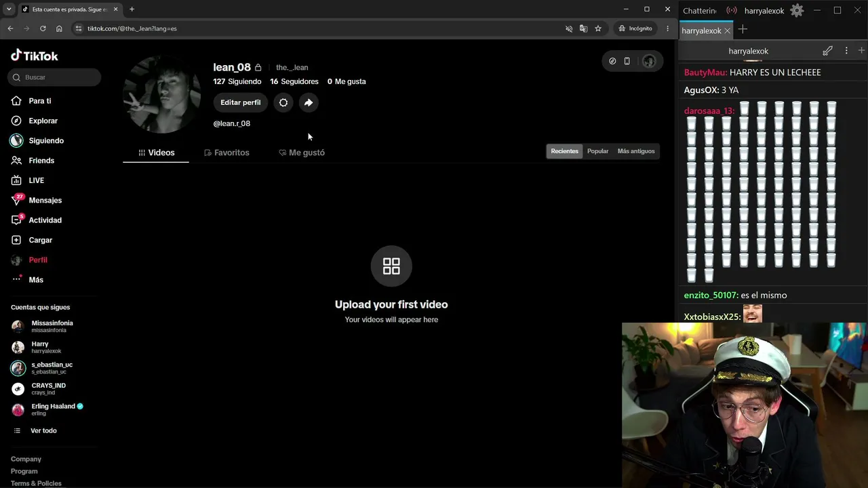
Task: Sort videos by Más antiguos
Action: [636, 151]
